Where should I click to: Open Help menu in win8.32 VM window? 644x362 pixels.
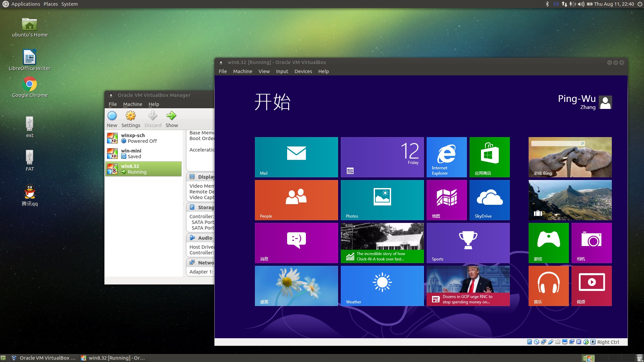[323, 71]
